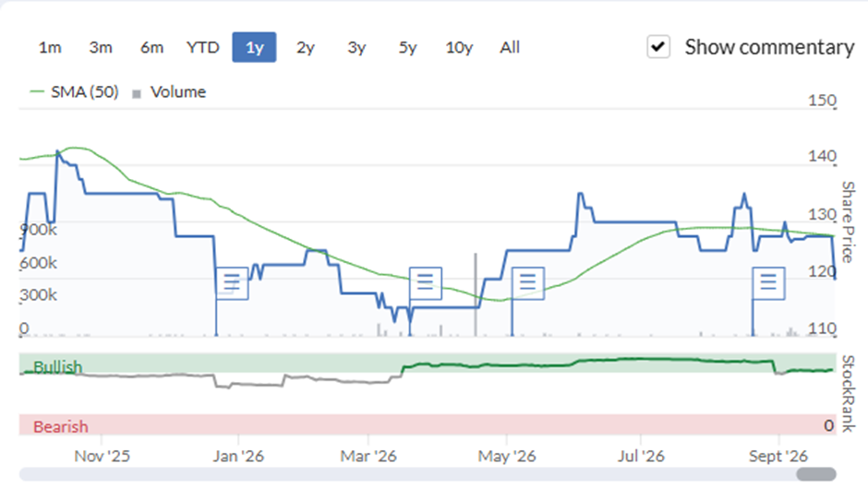This screenshot has height=488, width=868.
Task: Click the Jan '26 axis label
Action: click(238, 457)
